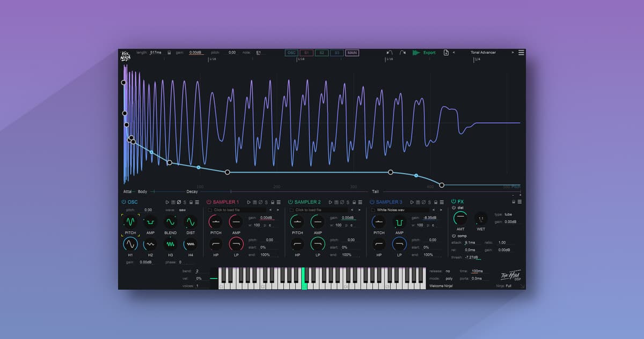Switch to the OSC view tab
The image size is (644, 339).
(291, 53)
